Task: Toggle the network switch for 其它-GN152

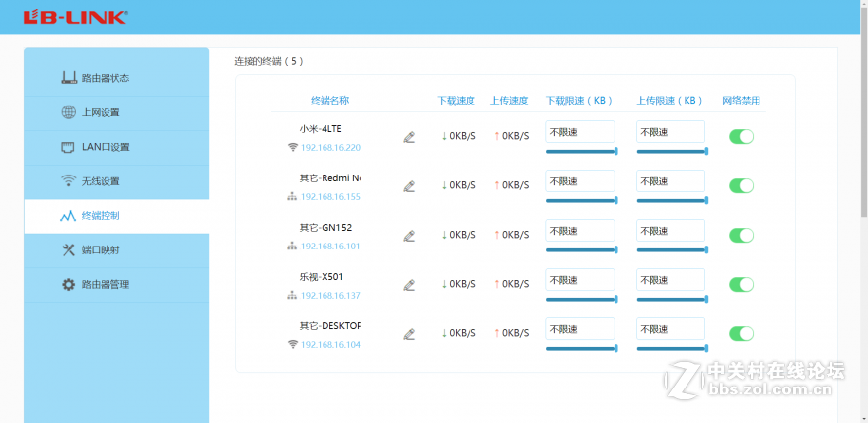Action: coord(741,236)
